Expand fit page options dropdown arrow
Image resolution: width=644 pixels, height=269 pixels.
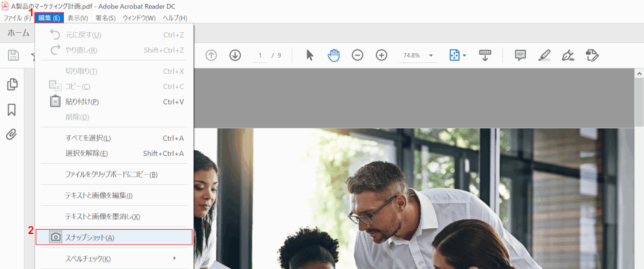point(464,56)
